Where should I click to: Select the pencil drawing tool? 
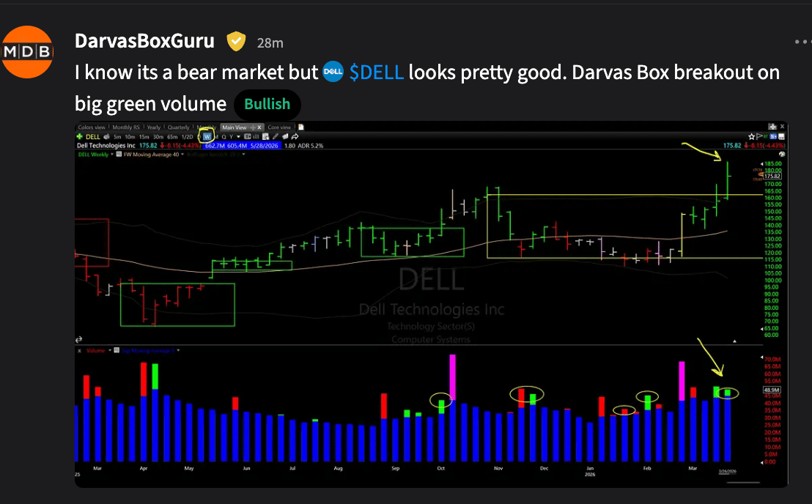coord(275,136)
